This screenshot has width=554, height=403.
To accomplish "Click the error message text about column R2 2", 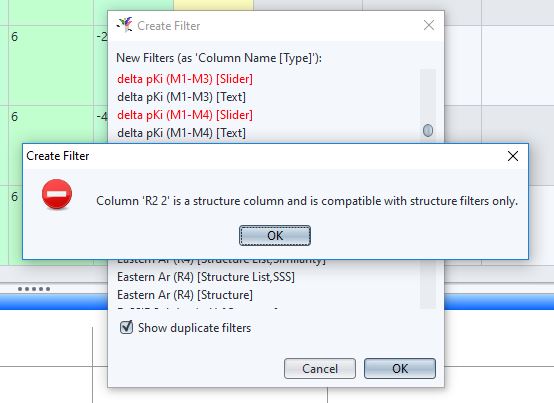I will click(x=307, y=201).
